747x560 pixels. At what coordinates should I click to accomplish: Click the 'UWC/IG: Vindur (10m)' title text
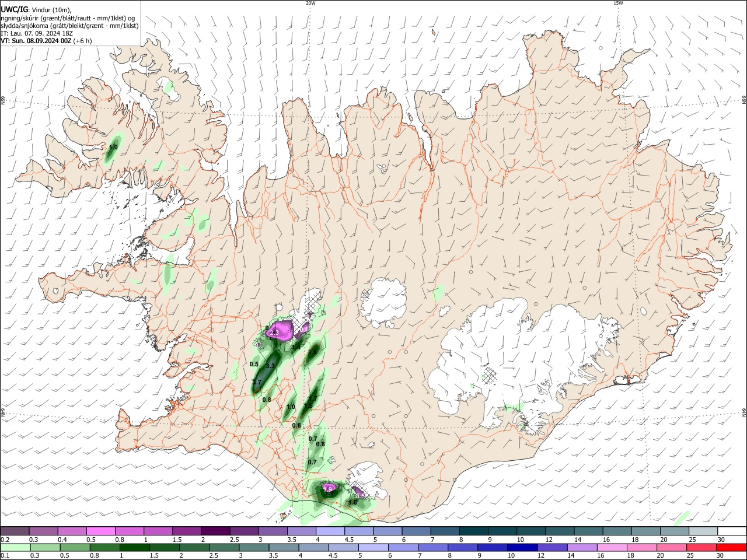36,9
